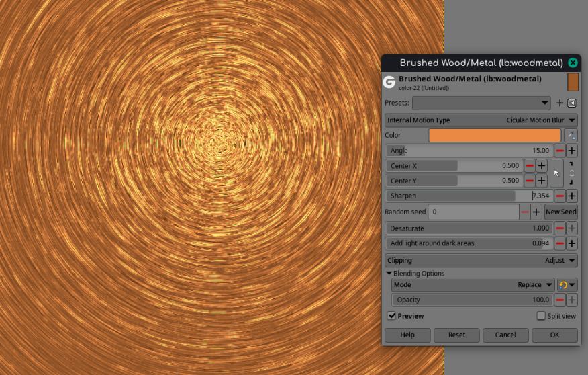Decrease Desaturate value with minus button

pos(560,228)
